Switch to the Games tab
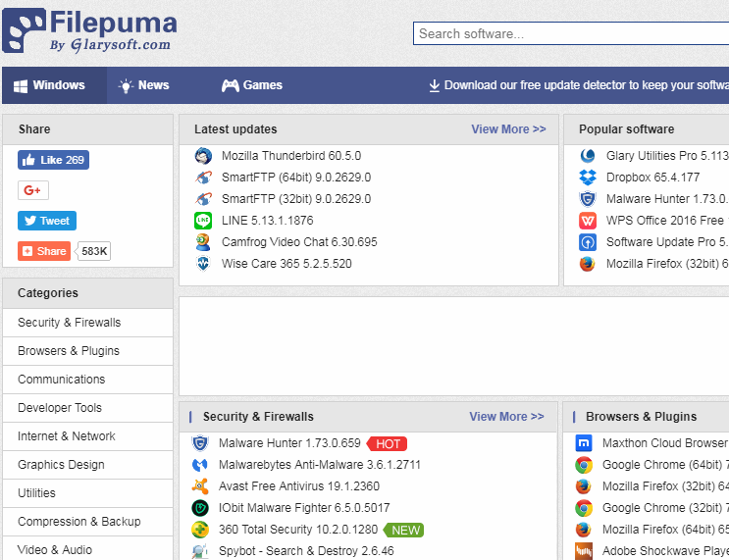729x560 pixels. pyautogui.click(x=251, y=85)
